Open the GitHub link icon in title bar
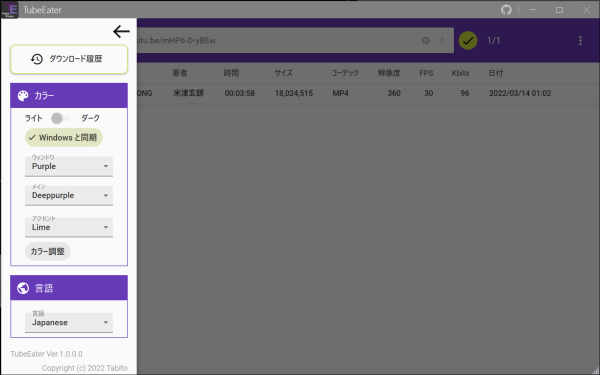 click(506, 10)
